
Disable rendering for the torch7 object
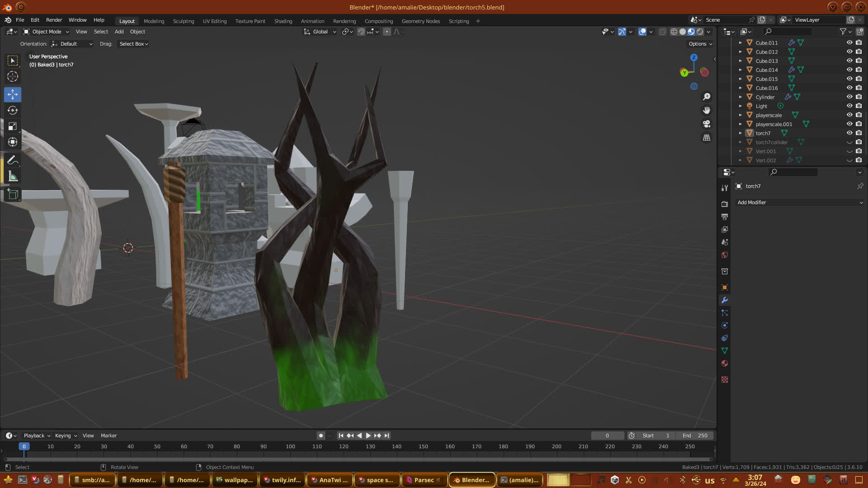(x=859, y=133)
